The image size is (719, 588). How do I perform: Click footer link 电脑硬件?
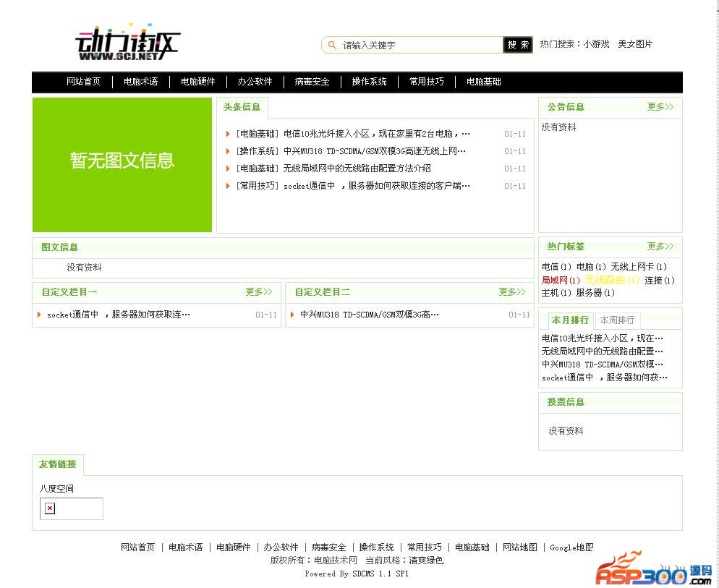[x=234, y=547]
